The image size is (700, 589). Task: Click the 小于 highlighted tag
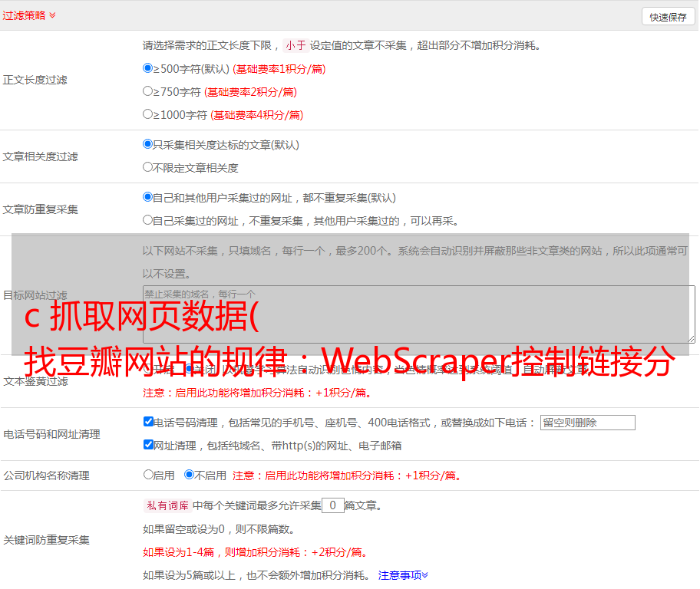296,45
